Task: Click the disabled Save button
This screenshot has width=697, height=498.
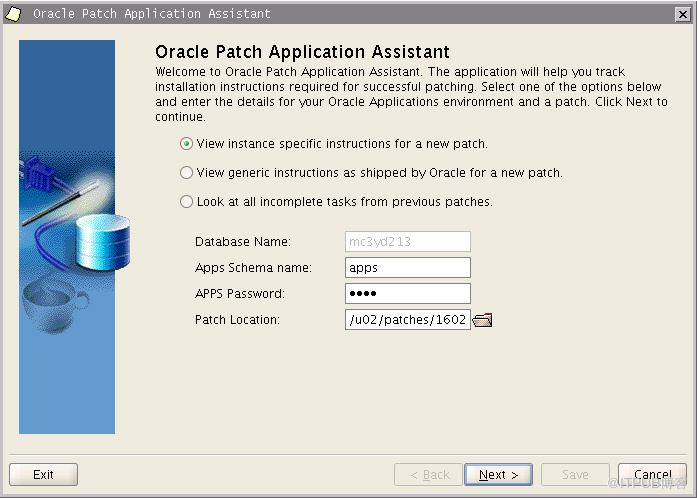Action: tap(575, 474)
